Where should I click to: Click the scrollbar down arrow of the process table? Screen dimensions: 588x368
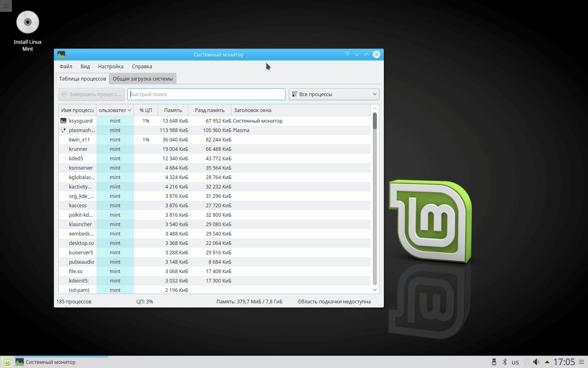pos(375,290)
